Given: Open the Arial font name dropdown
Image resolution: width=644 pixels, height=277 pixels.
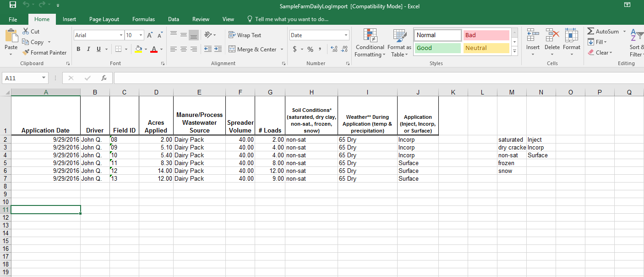Looking at the screenshot, I should click(120, 35).
